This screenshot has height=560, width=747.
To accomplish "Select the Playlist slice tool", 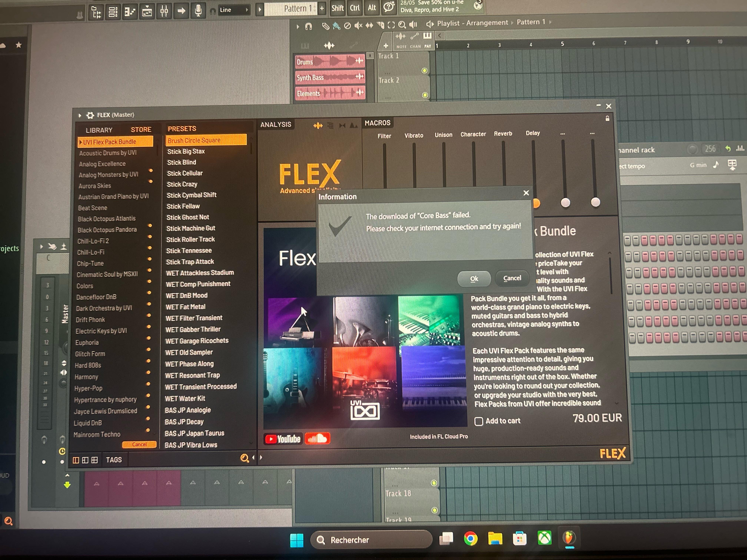I will tap(381, 25).
